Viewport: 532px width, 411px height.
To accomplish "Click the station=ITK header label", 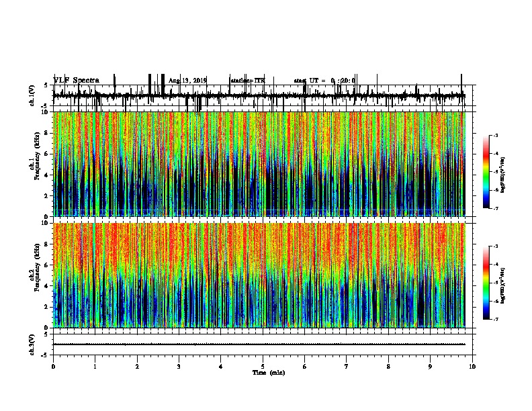I will [248, 81].
